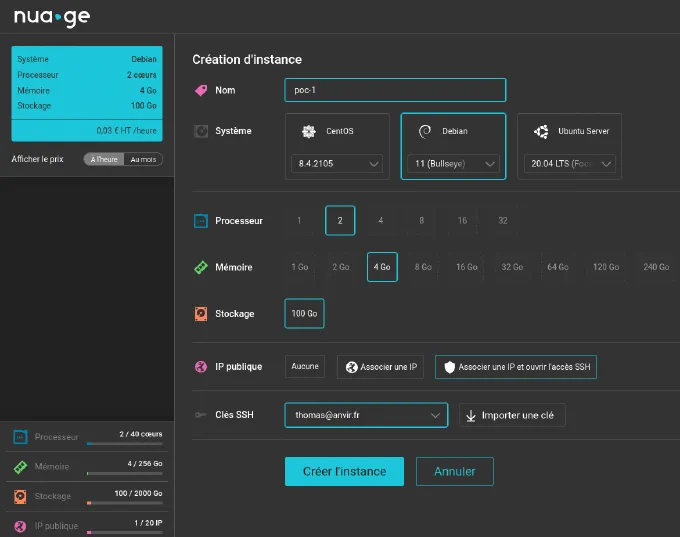
Task: Click the Nom input field containing poc-1
Action: pos(395,90)
